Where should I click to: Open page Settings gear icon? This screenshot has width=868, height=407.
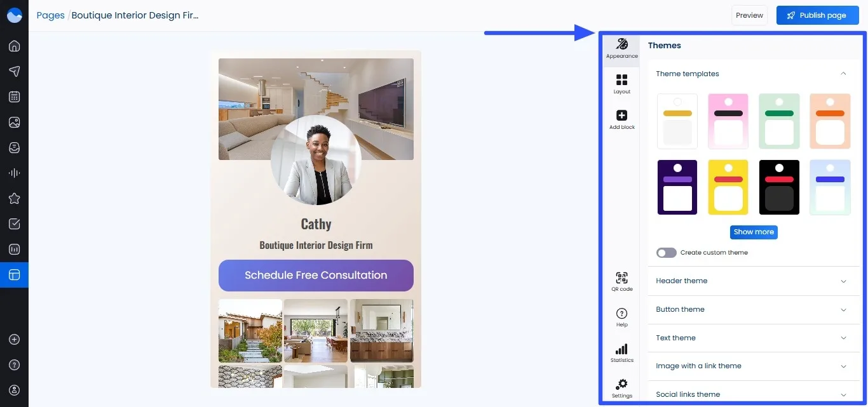[x=621, y=387]
